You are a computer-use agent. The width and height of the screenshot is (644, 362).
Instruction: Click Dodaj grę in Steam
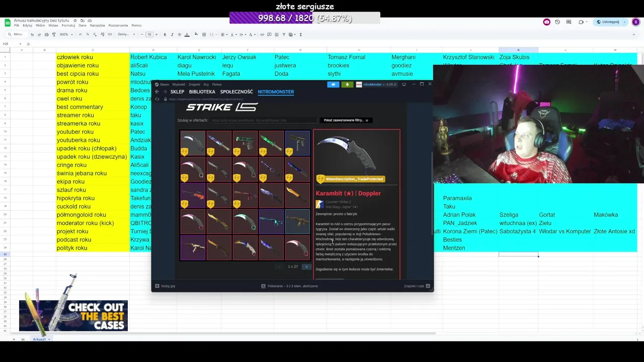coord(166,286)
